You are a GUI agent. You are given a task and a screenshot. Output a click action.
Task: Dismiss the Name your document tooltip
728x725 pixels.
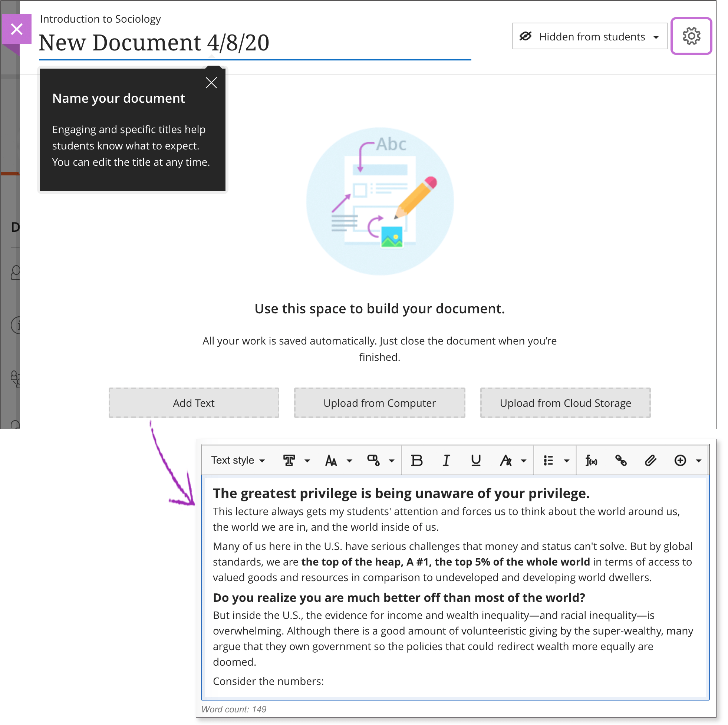click(211, 83)
